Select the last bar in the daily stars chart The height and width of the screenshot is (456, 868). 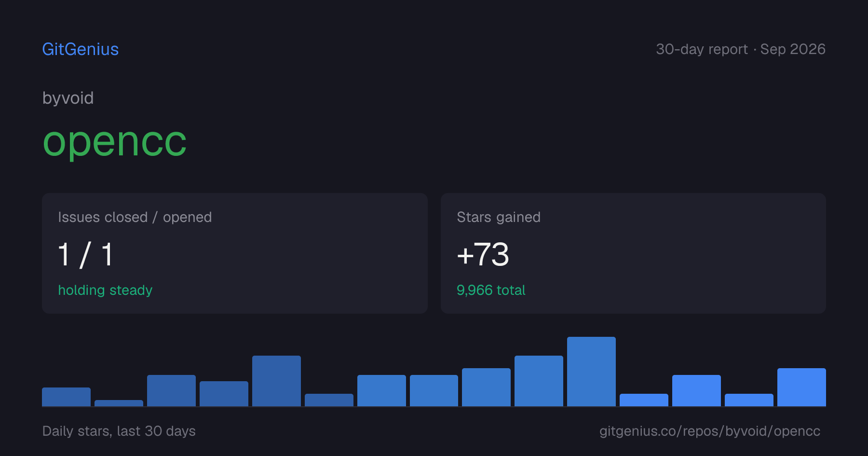coord(801,387)
